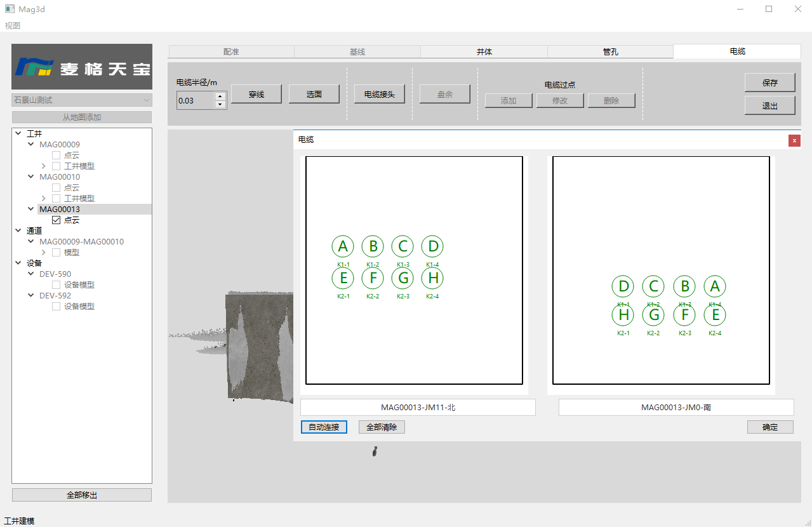
Task: Select hole F labeled K2-2 in left panel
Action: click(373, 278)
